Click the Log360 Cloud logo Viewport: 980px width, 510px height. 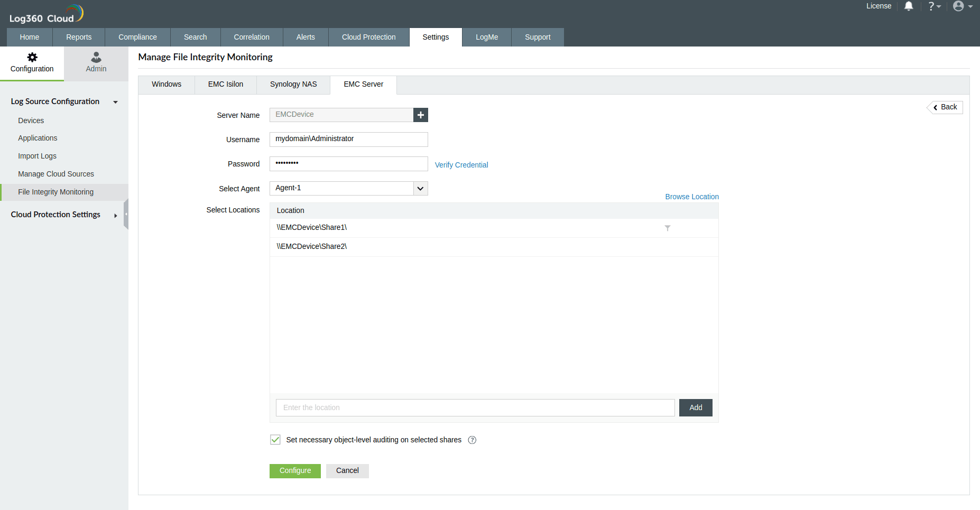point(47,14)
